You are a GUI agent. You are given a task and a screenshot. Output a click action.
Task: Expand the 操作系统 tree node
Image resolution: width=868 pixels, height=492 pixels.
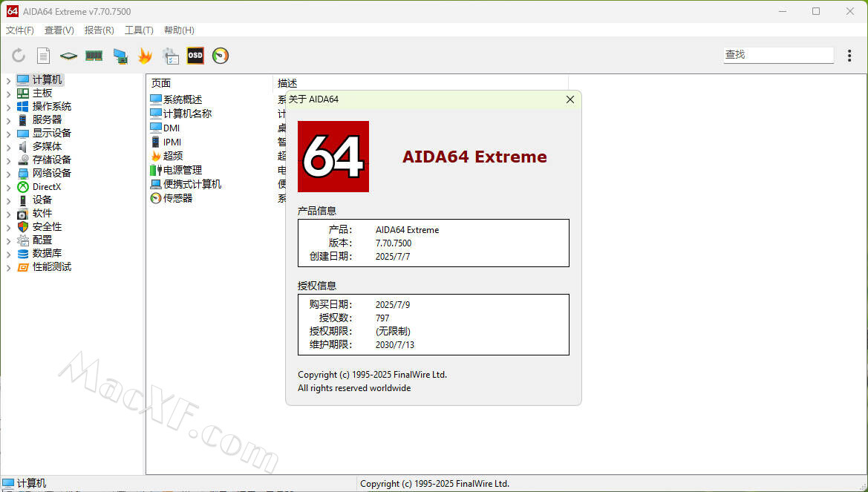pos(8,107)
